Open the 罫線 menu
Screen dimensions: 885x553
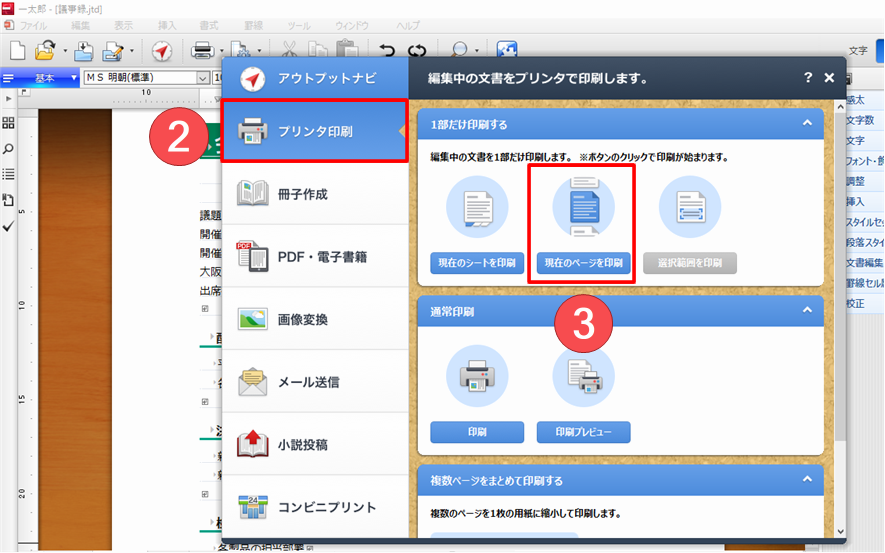click(x=253, y=25)
